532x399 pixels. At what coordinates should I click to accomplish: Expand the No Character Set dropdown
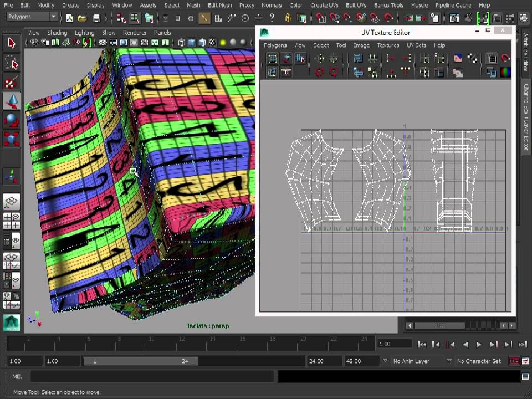pos(481,361)
